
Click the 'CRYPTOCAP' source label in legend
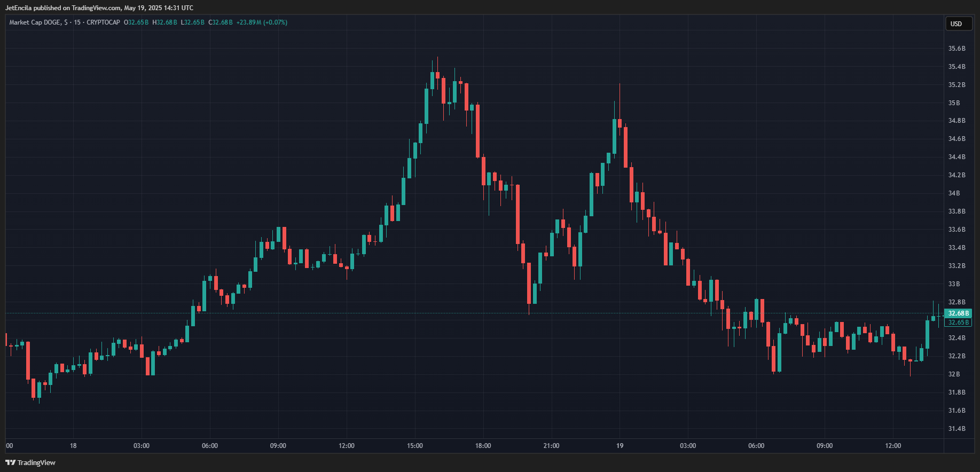coord(103,22)
